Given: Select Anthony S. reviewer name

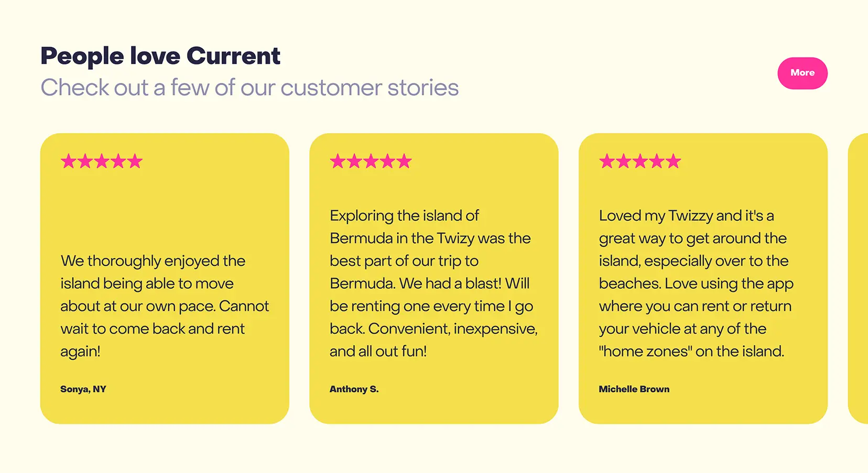Looking at the screenshot, I should pyautogui.click(x=354, y=389).
